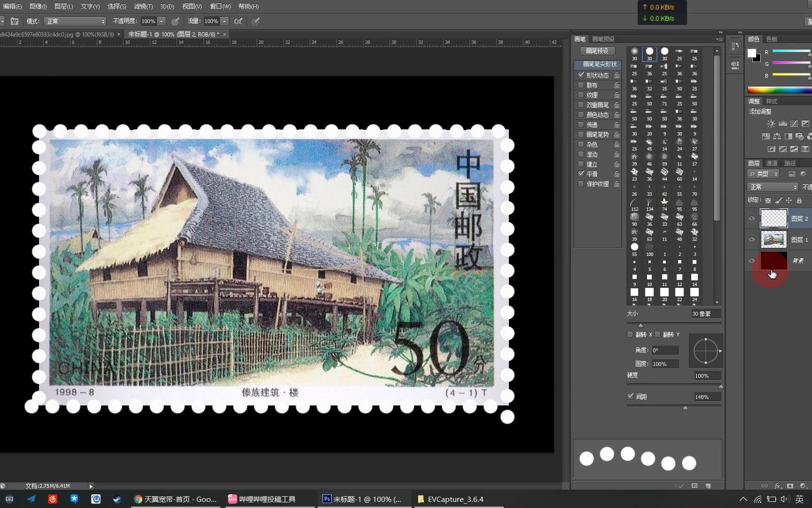This screenshot has width=812, height=508.
Task: Click the pressure-for-opacity icon beside opacity
Action: 175,21
